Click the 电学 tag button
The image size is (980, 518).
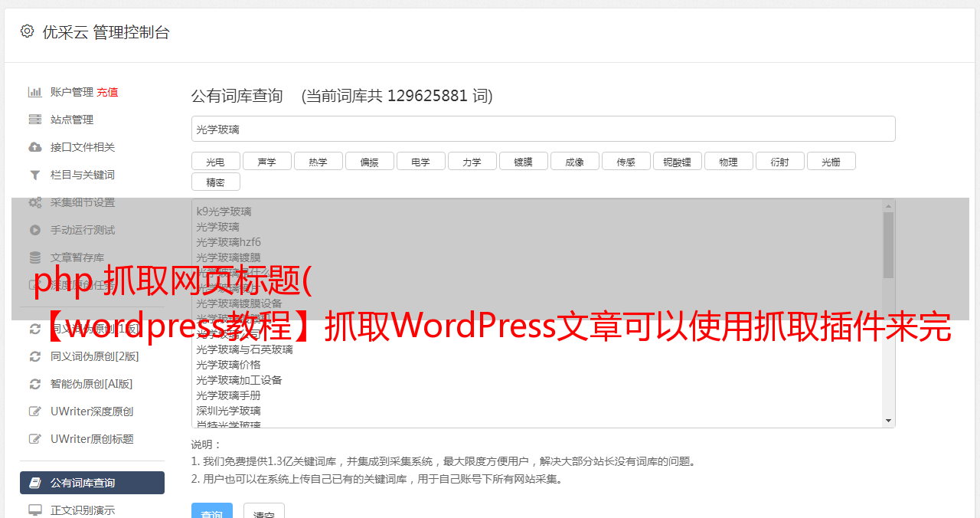coord(420,162)
